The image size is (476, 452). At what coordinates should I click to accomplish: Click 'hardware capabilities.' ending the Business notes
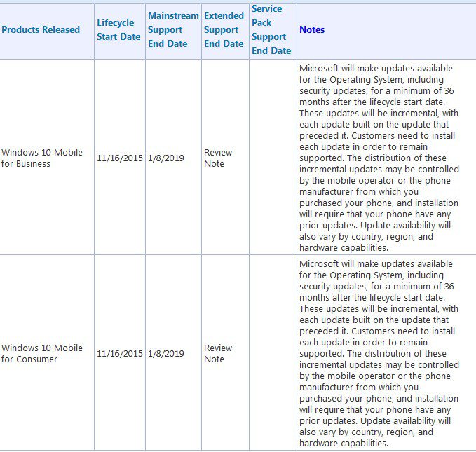click(344, 248)
